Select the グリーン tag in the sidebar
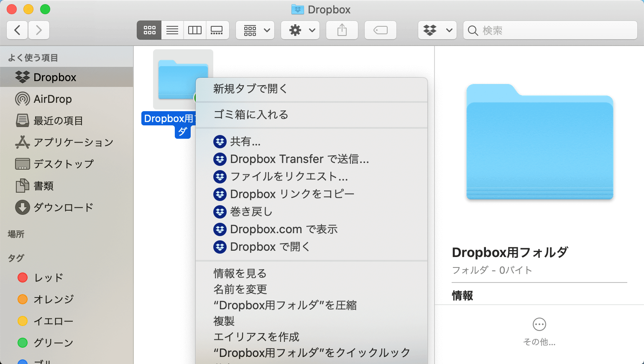644x364 pixels. tap(67, 343)
